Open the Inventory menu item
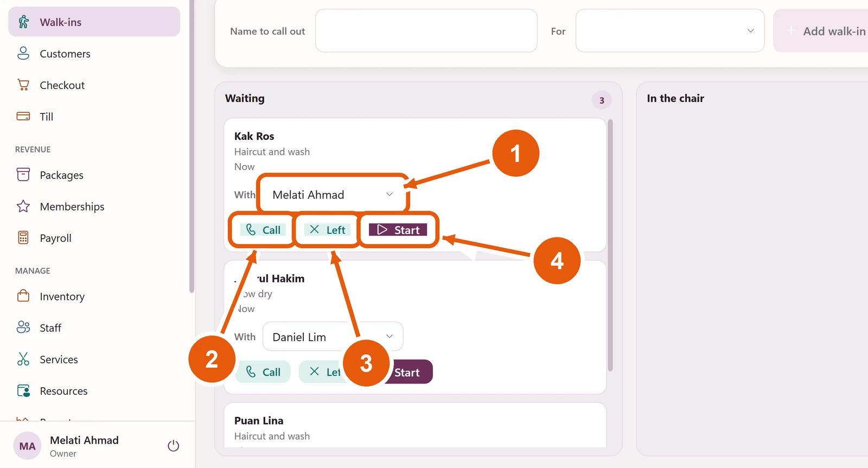Screen dimensions: 868x468 coord(94,296)
